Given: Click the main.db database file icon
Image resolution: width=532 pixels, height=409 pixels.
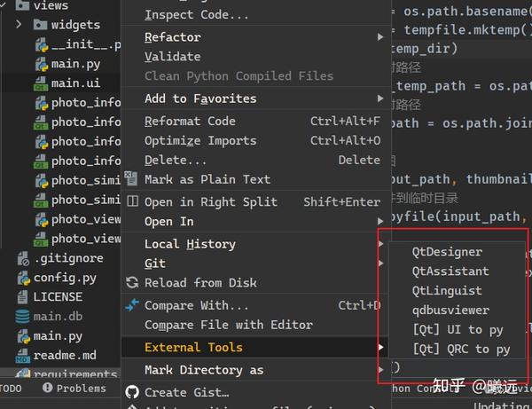Looking at the screenshot, I should pyautogui.click(x=23, y=317).
